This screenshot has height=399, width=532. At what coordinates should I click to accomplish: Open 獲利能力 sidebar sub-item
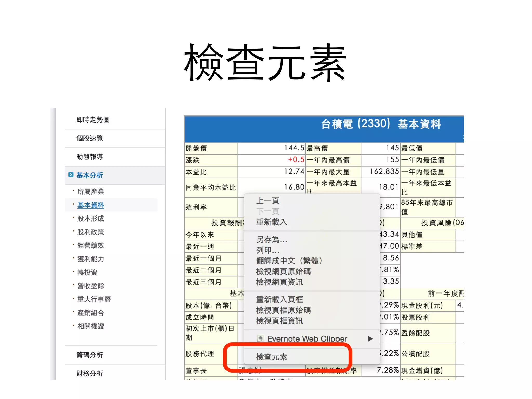point(90,259)
